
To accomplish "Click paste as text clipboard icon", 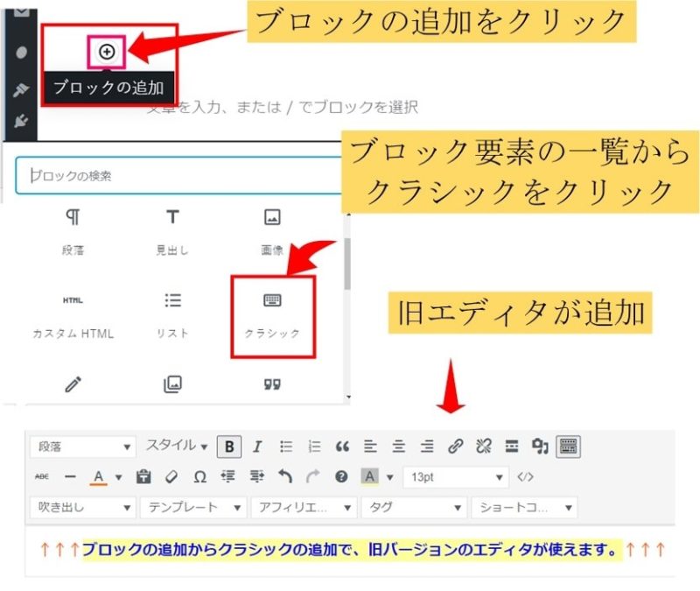I will (x=143, y=476).
